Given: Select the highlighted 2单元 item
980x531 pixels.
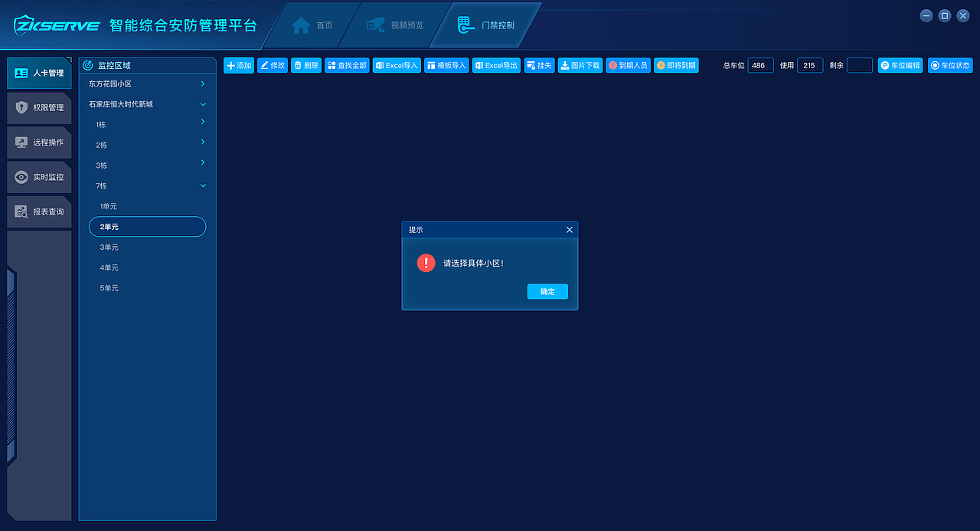Looking at the screenshot, I should click(x=147, y=227).
